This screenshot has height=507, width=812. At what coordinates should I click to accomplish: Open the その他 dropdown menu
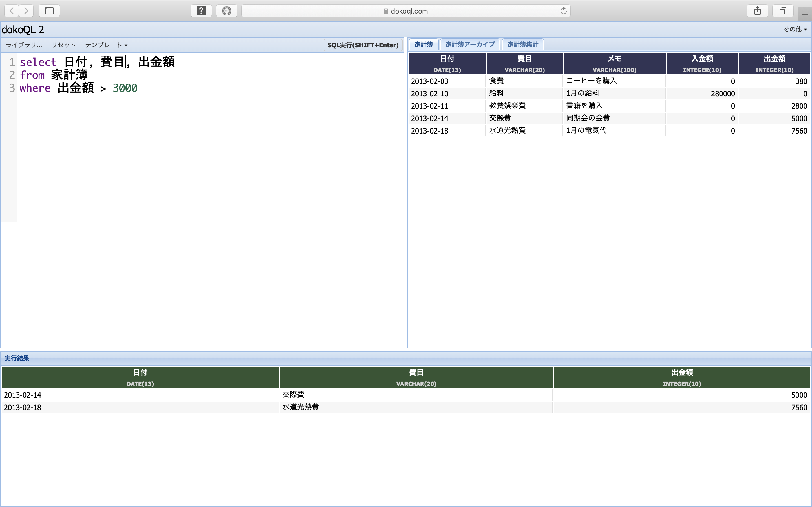click(795, 29)
